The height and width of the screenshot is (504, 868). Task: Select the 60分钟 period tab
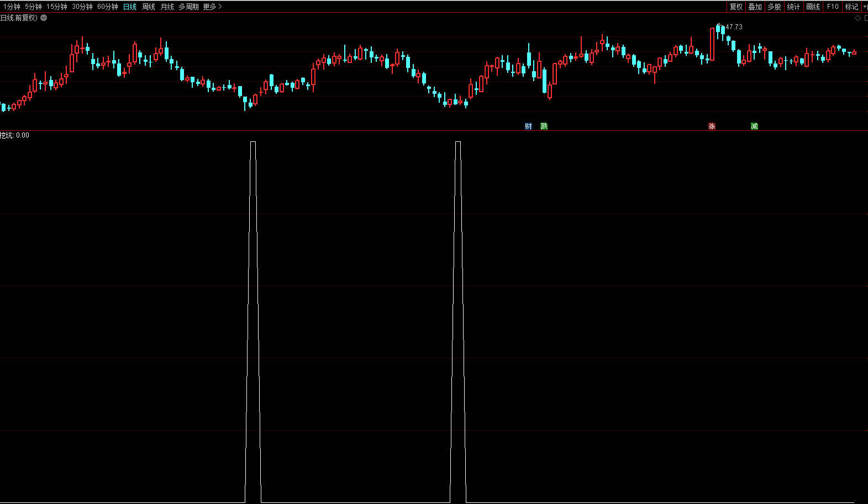[x=108, y=7]
